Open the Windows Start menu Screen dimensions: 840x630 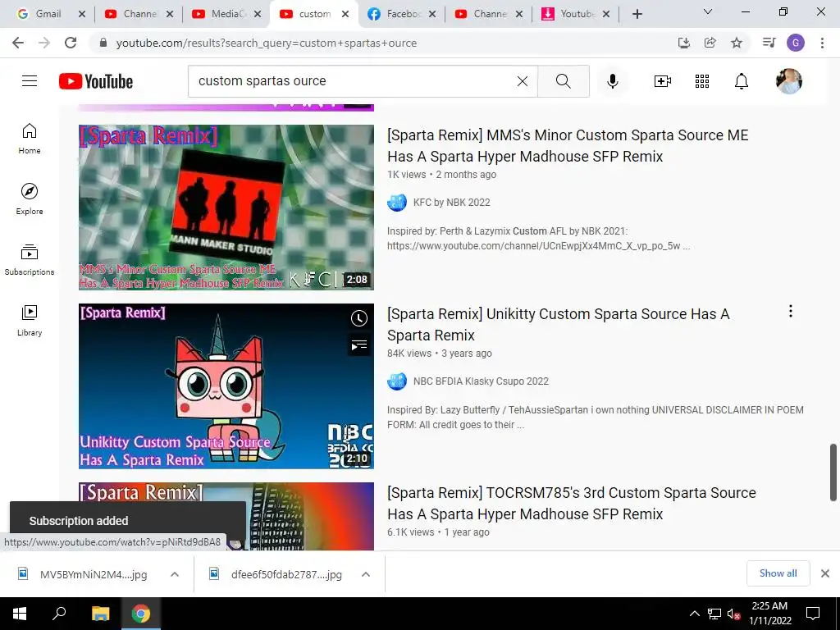click(20, 614)
